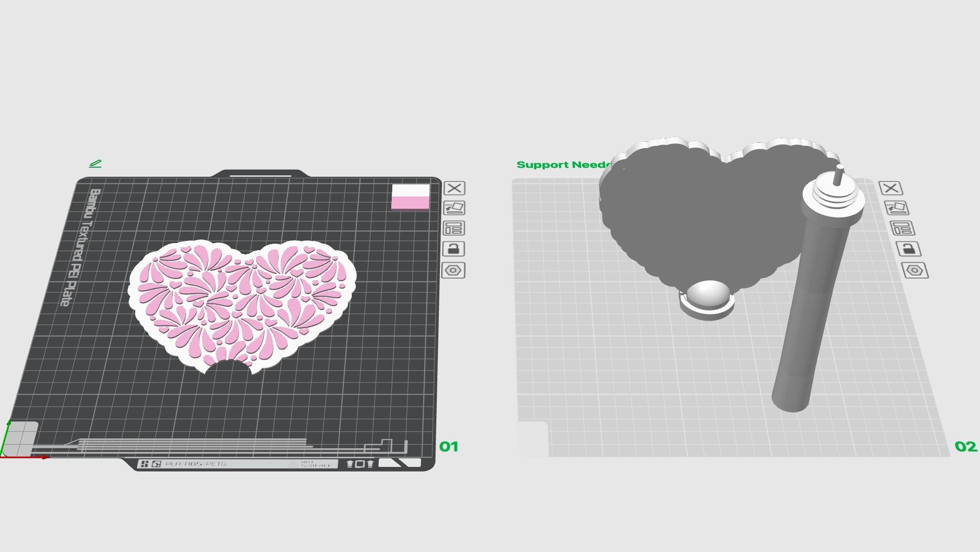Image resolution: width=980 pixels, height=552 pixels.
Task: Auto-orient objects on plate 02
Action: [x=896, y=208]
